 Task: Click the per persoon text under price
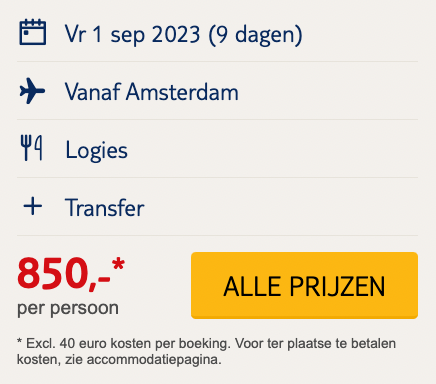68,308
